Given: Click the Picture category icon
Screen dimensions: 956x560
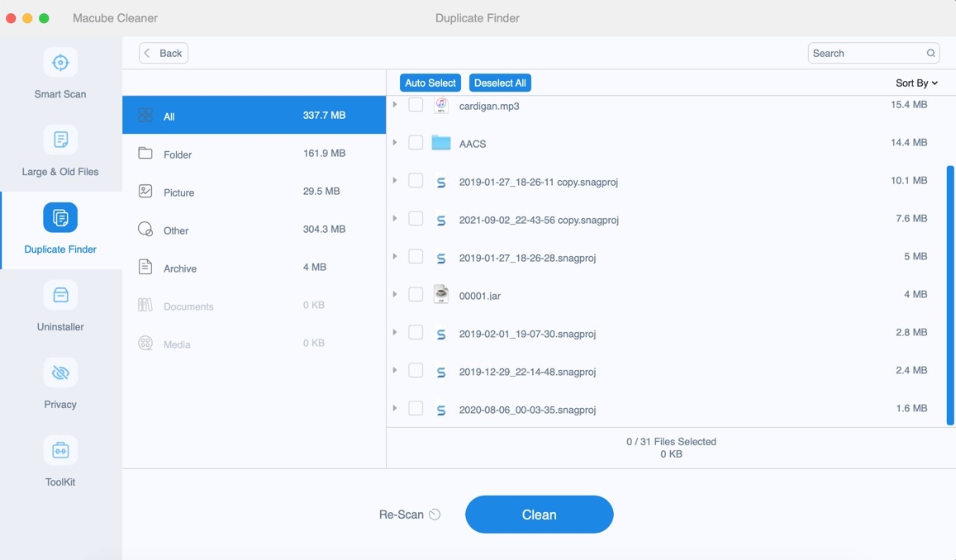Looking at the screenshot, I should click(145, 192).
